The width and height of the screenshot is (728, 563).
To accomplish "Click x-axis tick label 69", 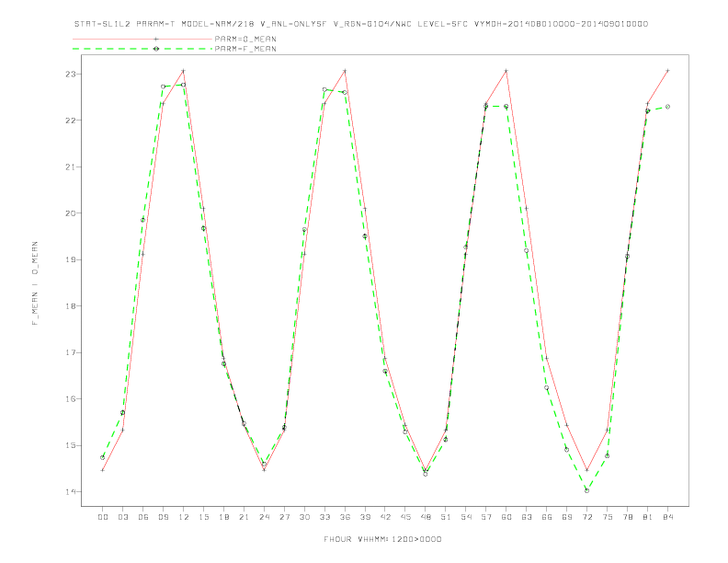I will pyautogui.click(x=567, y=517).
